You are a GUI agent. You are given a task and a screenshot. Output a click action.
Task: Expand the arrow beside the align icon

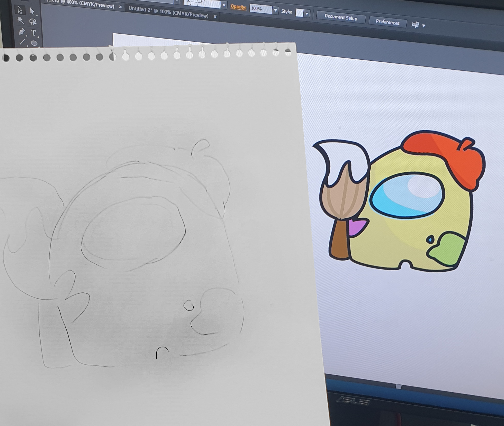click(x=424, y=26)
